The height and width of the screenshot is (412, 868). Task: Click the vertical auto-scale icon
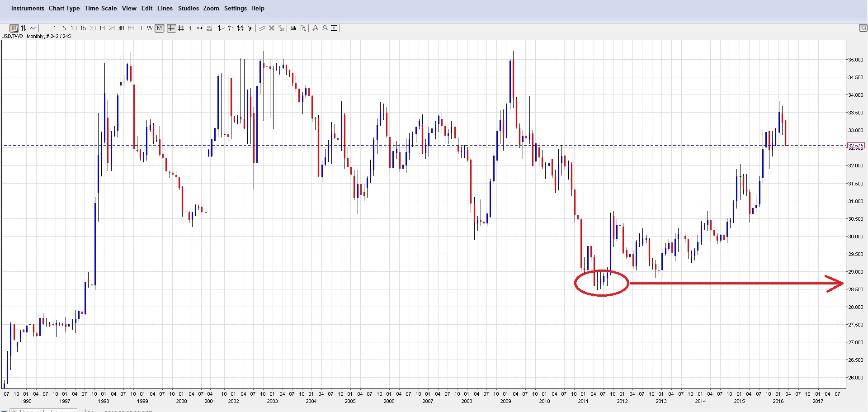point(334,28)
